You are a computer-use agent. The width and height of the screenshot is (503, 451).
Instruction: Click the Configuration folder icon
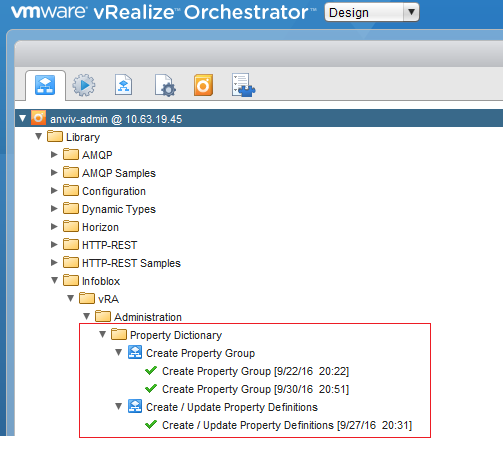click(71, 190)
